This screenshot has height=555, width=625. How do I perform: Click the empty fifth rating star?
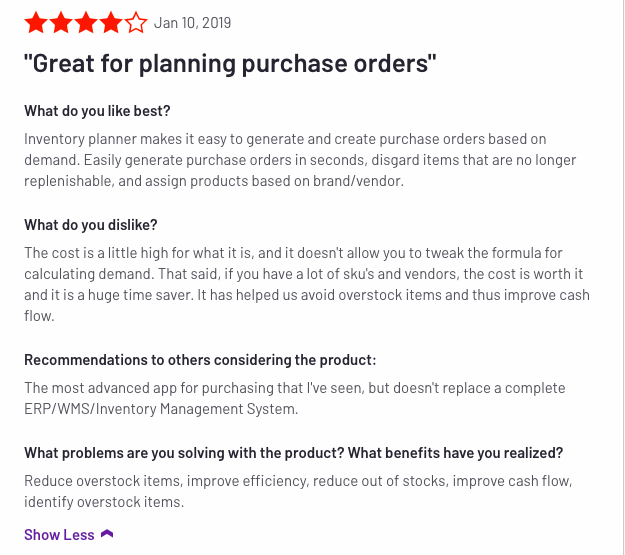click(136, 22)
